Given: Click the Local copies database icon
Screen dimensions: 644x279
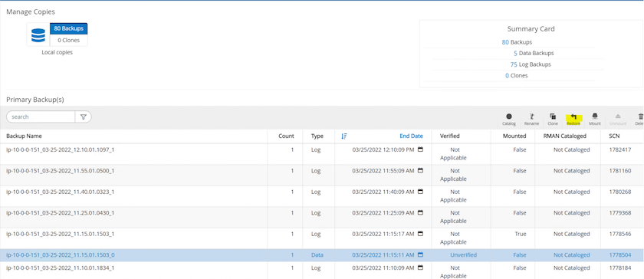Looking at the screenshot, I should 38,34.
